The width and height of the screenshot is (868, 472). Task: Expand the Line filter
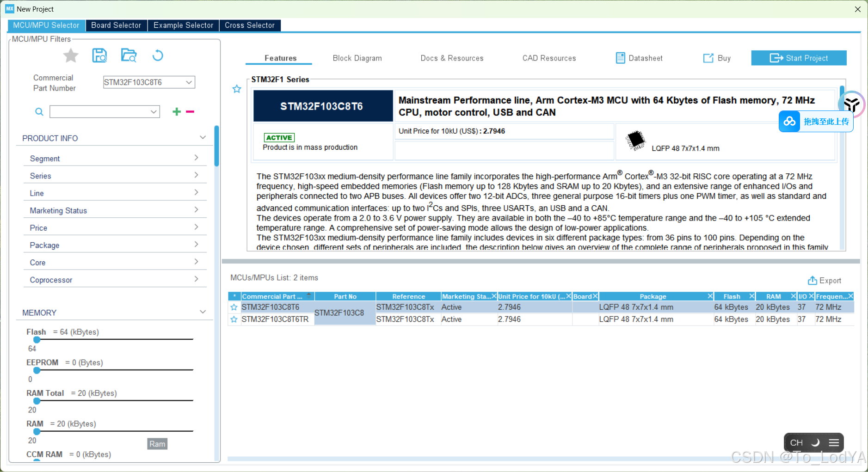[196, 193]
